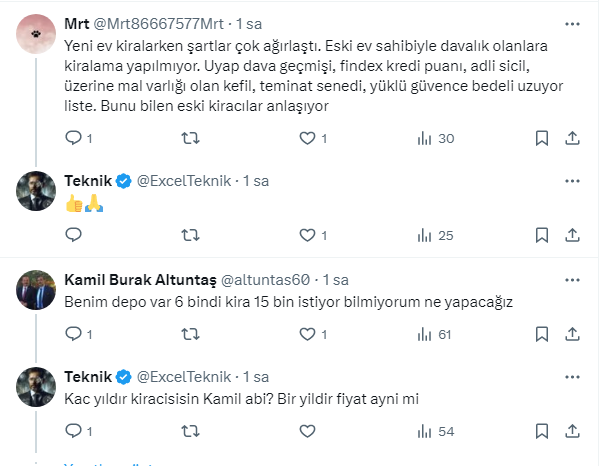Image resolution: width=605 pixels, height=466 pixels.
Task: Bookmark Teknik's emoji reply tweet
Action: (x=541, y=236)
